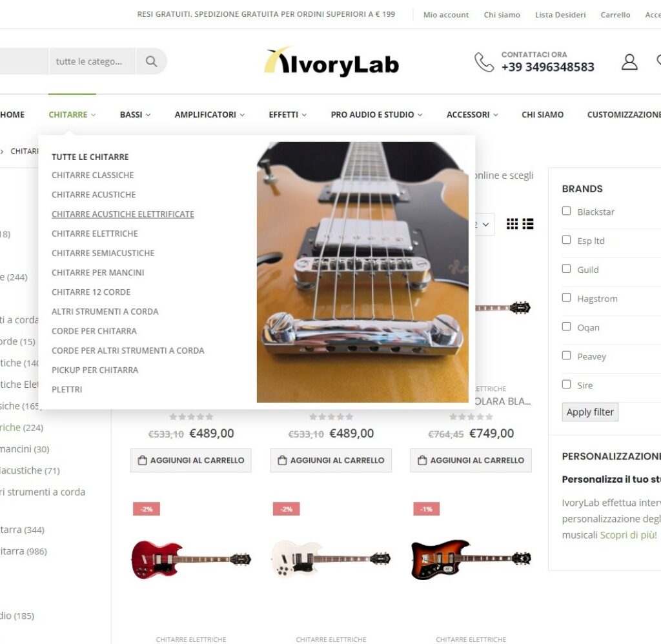The width and height of the screenshot is (661, 644).
Task: Click the Apply filter button
Action: [x=590, y=412]
